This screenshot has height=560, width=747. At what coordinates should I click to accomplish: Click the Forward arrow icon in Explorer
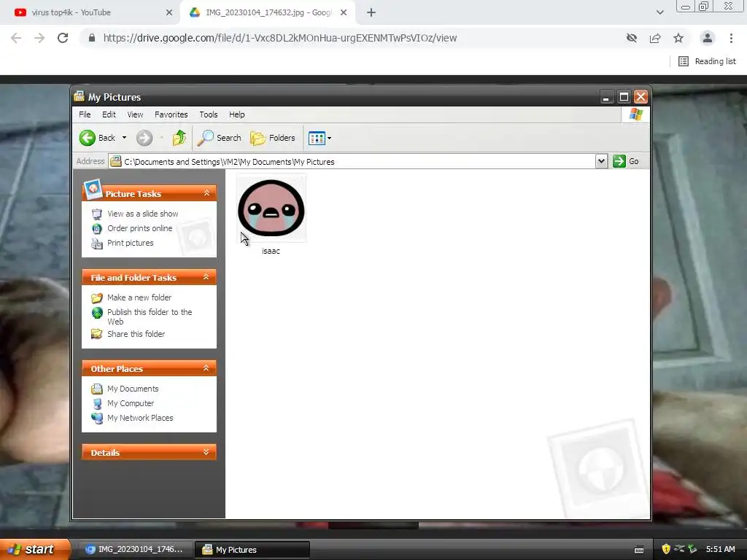click(144, 138)
